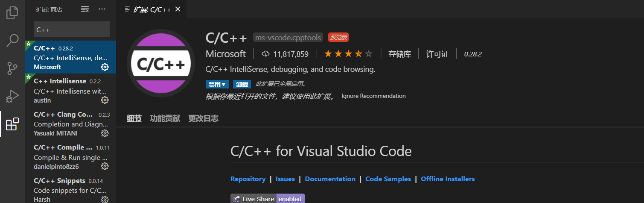
Task: Click the version number 0.28.2 in header
Action: (473, 54)
